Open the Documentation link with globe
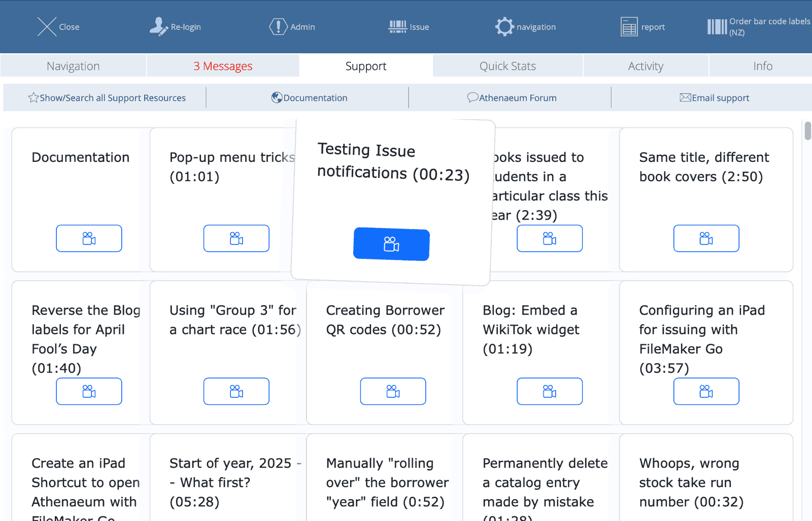The height and width of the screenshot is (521, 812). (309, 98)
